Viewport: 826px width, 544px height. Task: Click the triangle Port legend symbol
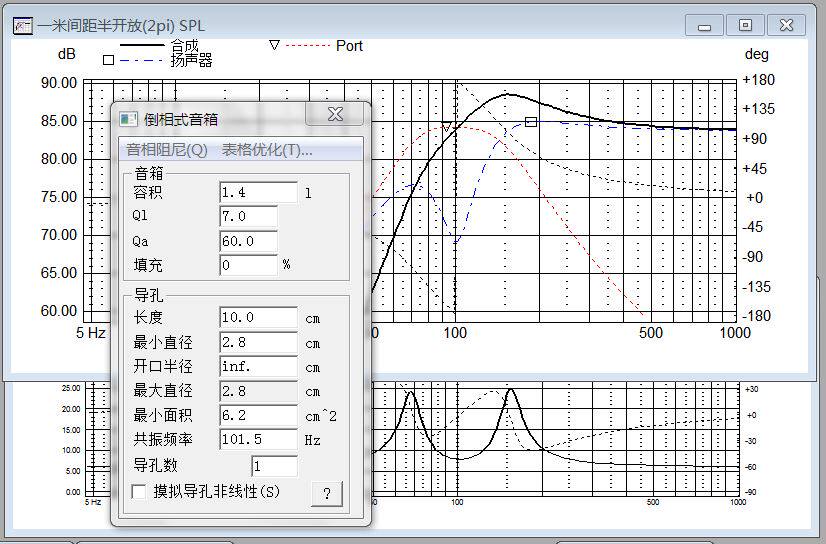click(274, 45)
